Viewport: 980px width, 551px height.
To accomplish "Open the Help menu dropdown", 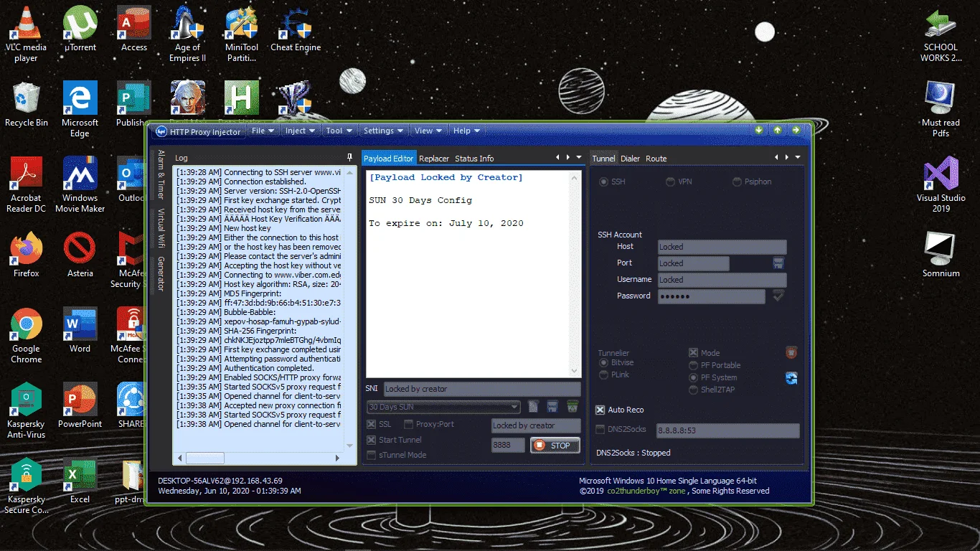I will [466, 131].
